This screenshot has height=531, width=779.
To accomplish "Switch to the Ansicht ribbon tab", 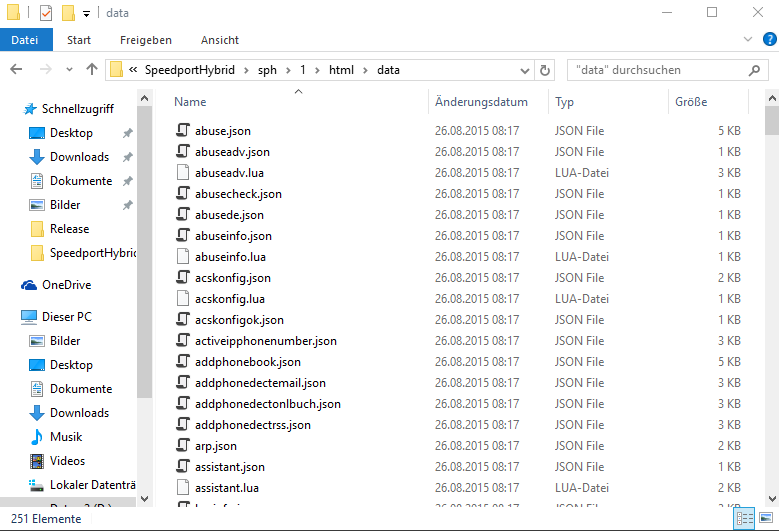I will 220,40.
